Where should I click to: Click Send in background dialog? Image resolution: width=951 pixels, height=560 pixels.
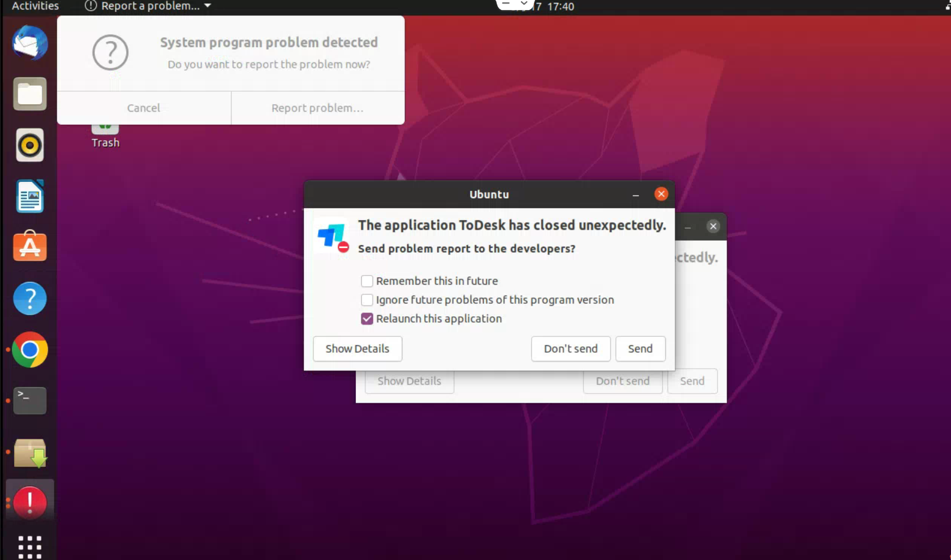(692, 382)
